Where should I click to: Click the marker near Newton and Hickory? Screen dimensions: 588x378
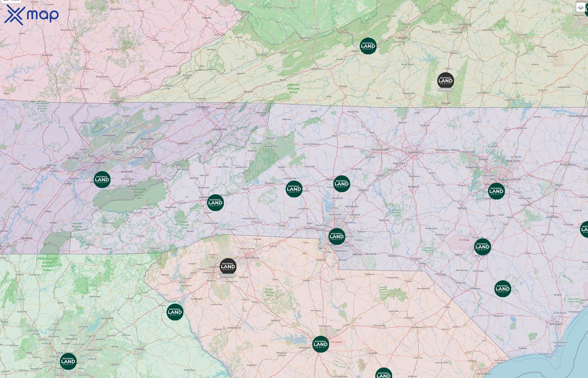tap(294, 189)
